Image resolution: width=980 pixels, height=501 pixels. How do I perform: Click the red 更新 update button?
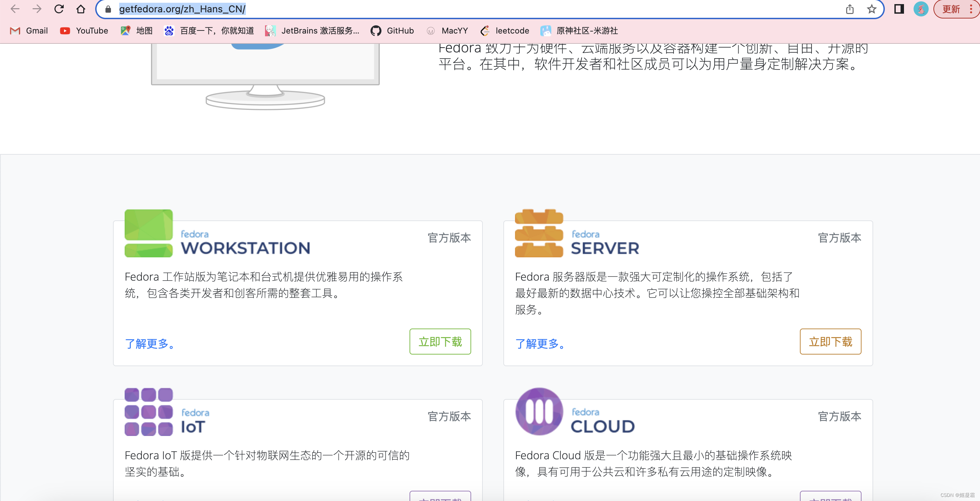point(951,9)
